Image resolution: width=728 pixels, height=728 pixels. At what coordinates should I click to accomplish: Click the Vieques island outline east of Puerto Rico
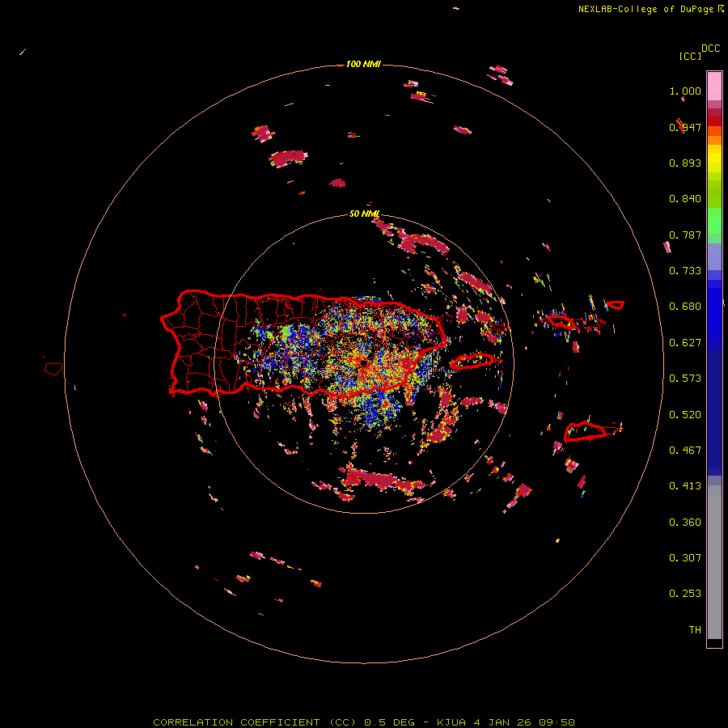(x=472, y=361)
